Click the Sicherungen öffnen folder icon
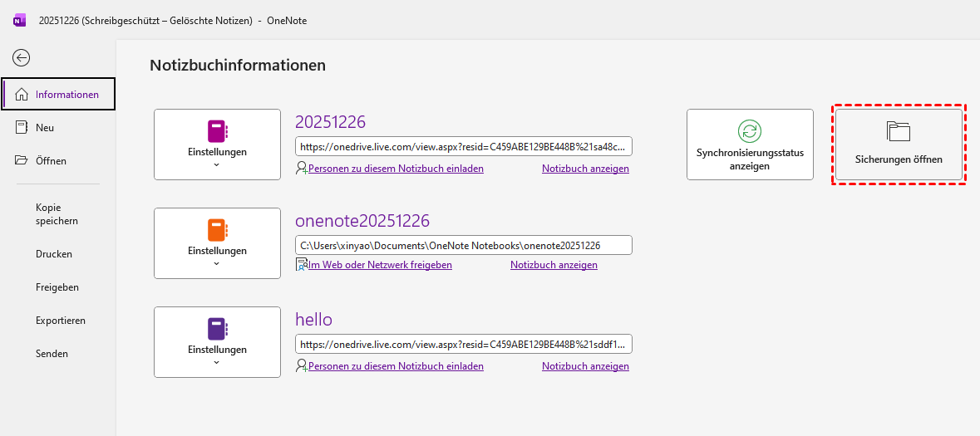 tap(899, 131)
